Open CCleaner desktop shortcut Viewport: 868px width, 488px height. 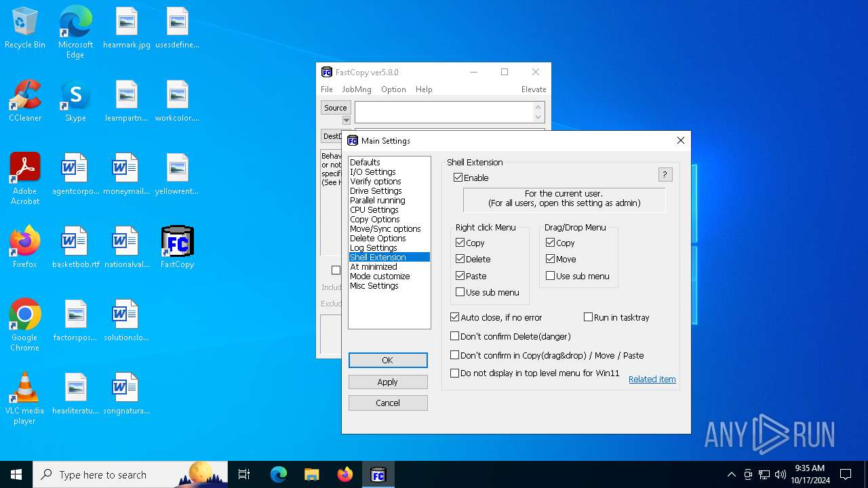pos(25,101)
